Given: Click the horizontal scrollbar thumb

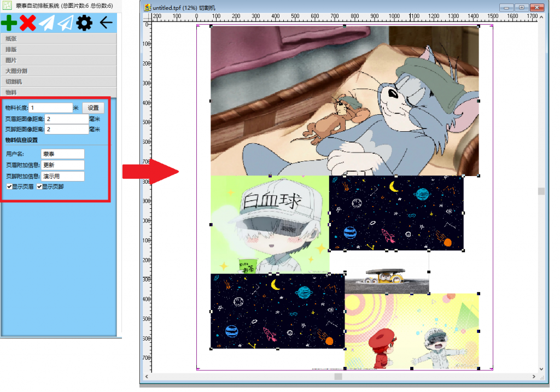Looking at the screenshot, I should click(338, 376).
